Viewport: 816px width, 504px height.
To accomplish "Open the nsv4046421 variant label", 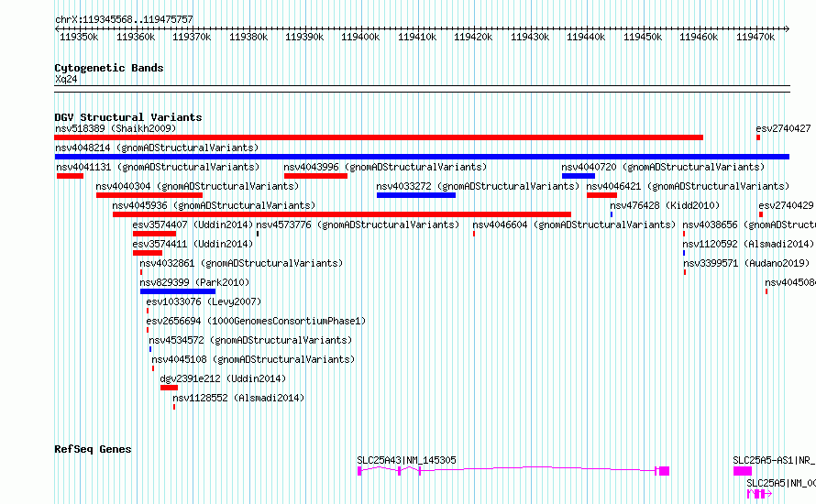I will tap(688, 186).
